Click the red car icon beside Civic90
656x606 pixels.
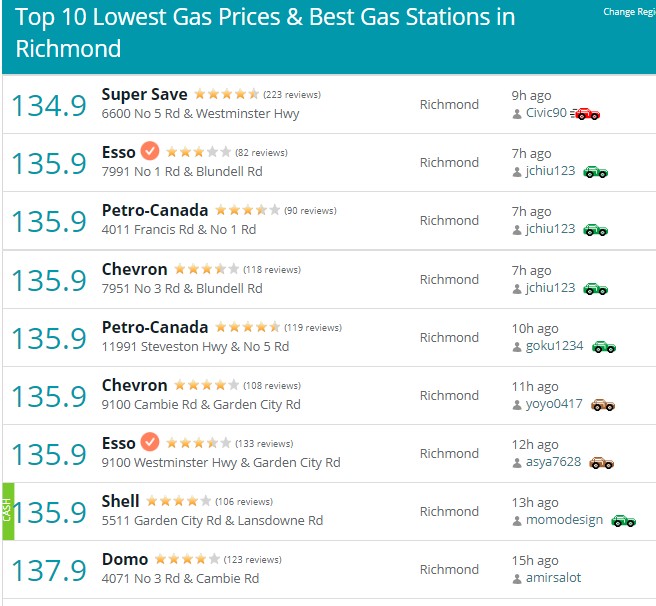click(x=585, y=113)
